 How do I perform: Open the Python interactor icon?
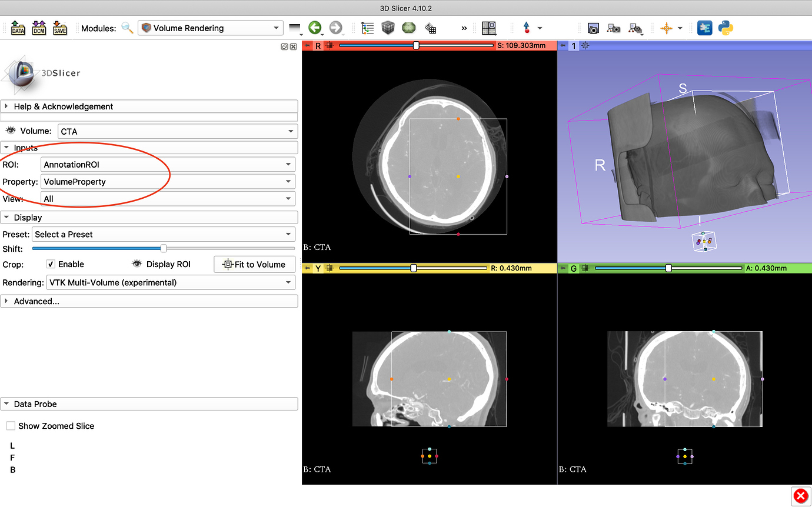pos(725,28)
